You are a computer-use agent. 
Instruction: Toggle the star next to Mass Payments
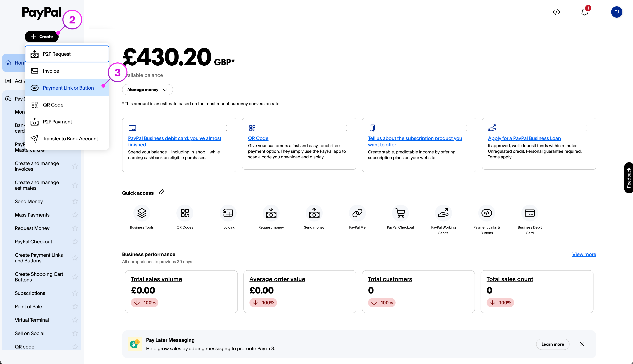point(75,215)
